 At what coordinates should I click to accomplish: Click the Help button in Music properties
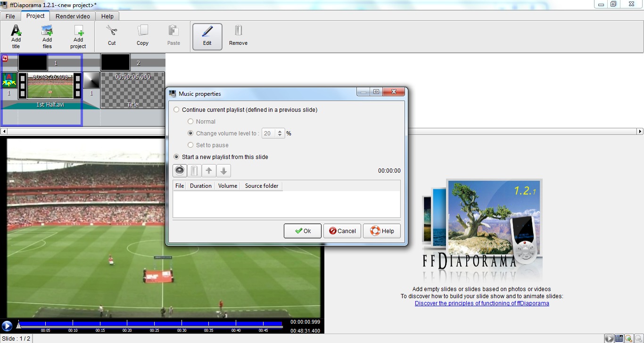(382, 231)
